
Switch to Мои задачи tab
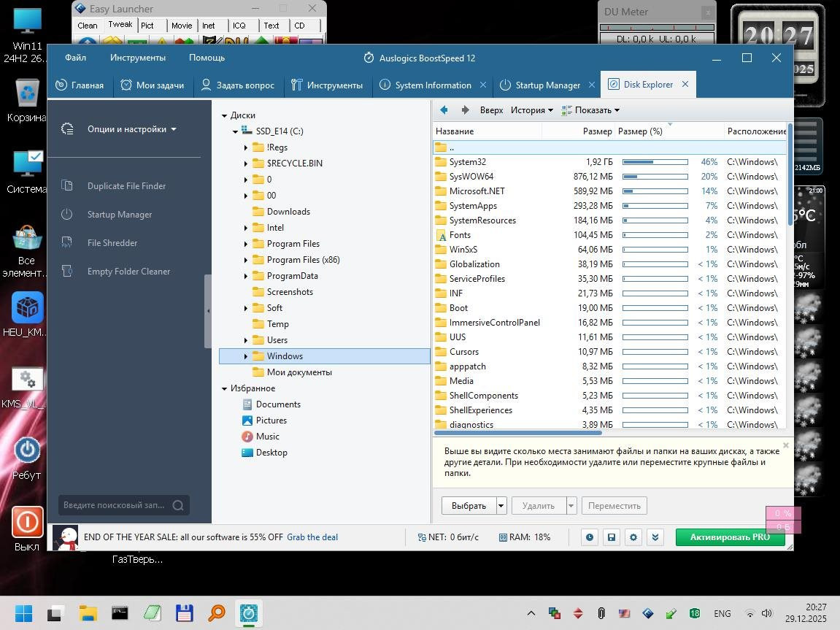[153, 85]
